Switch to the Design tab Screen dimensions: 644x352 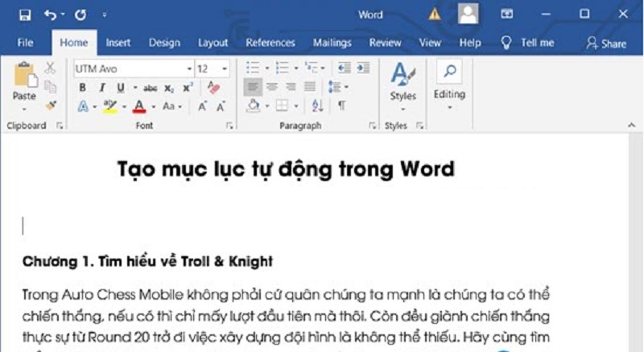164,43
